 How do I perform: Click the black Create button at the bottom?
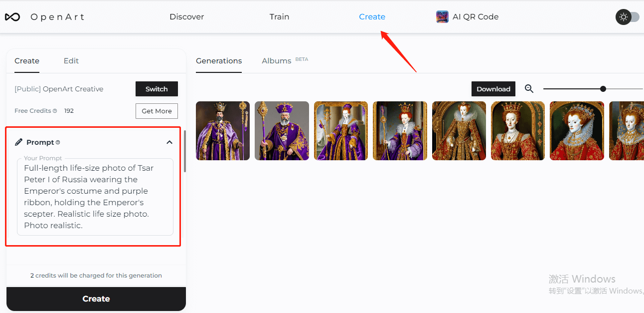96,299
